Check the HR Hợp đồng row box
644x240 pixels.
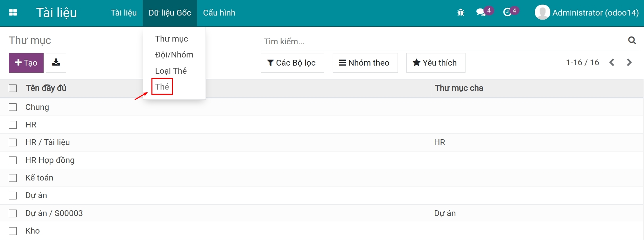[x=13, y=160]
